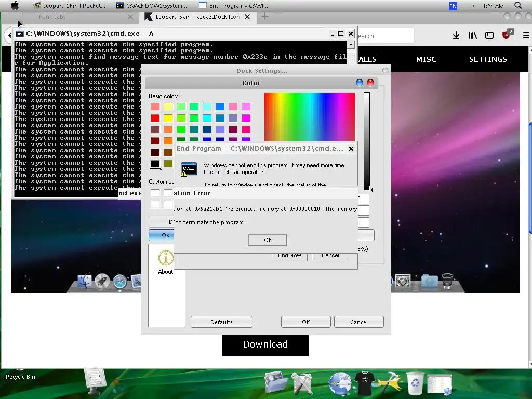Open the SETTINGS website menu
Viewport: 532px width, 399px height.
[x=488, y=59]
